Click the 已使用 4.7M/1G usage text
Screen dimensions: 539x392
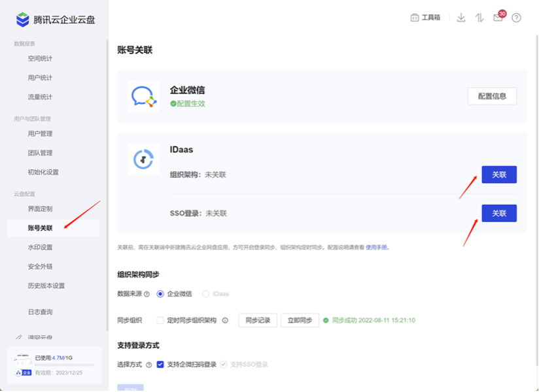coord(54,358)
